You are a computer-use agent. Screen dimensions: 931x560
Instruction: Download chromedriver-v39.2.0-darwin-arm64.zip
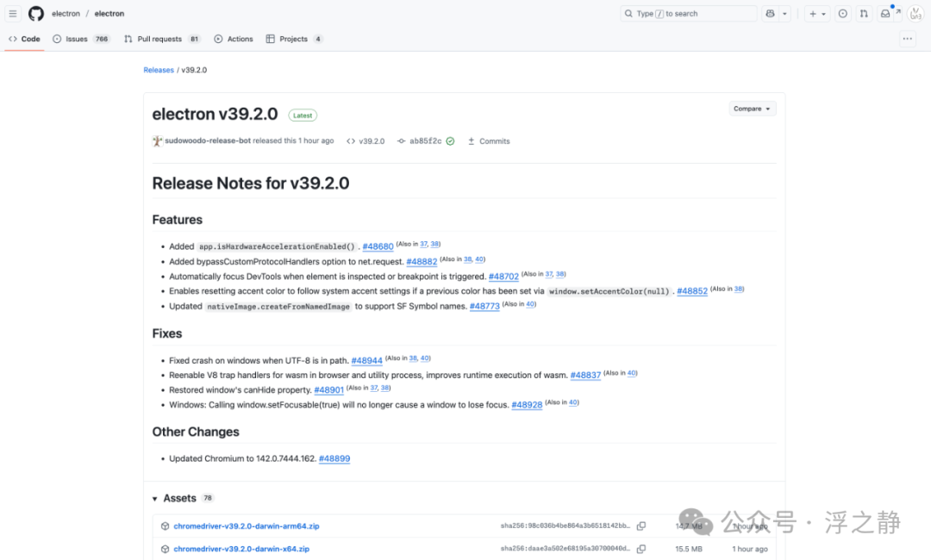point(247,526)
